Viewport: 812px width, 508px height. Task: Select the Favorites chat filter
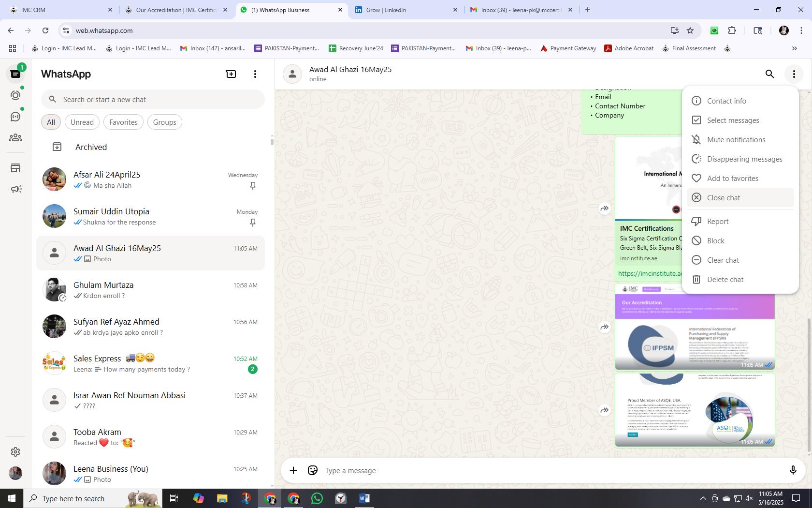point(123,122)
